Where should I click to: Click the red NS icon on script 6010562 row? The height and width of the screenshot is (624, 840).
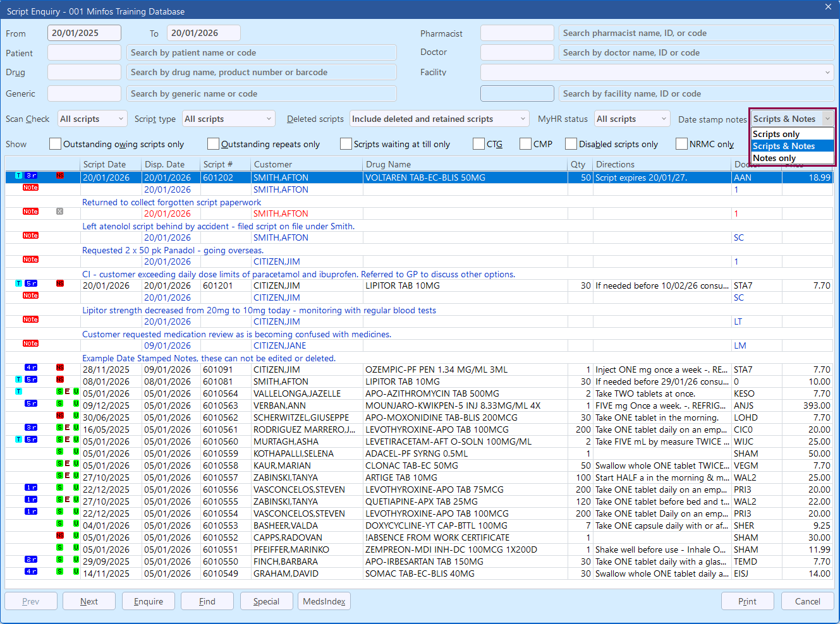click(x=60, y=416)
